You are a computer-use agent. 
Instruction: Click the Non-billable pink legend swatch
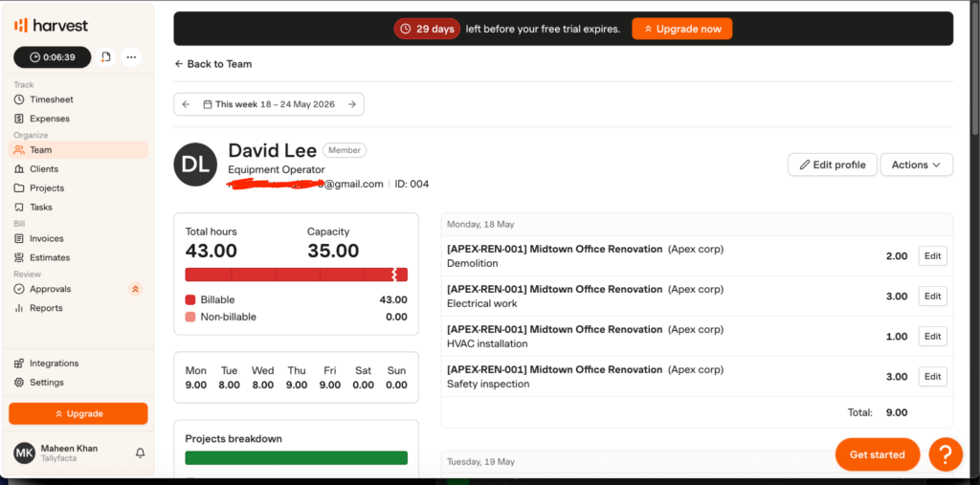[190, 317]
